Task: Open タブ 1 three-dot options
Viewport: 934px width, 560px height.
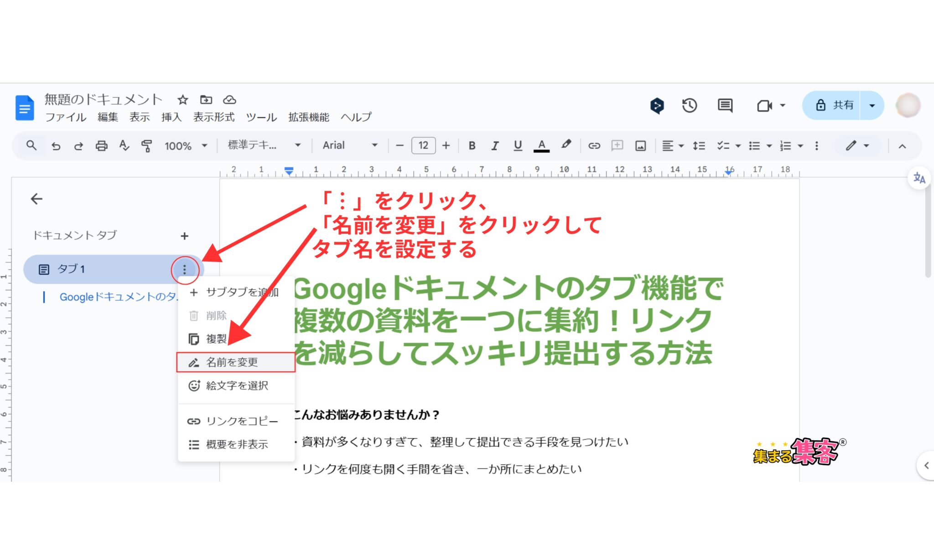Action: 185,270
